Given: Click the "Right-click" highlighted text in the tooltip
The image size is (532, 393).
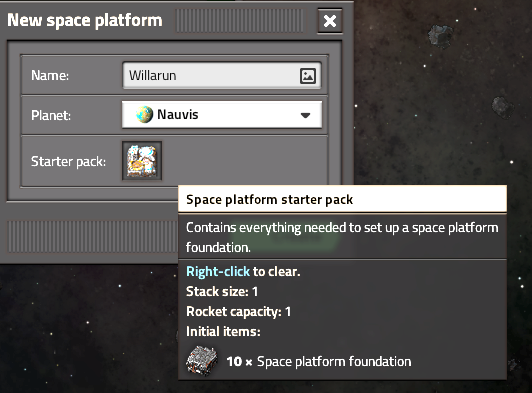Looking at the screenshot, I should pos(218,272).
